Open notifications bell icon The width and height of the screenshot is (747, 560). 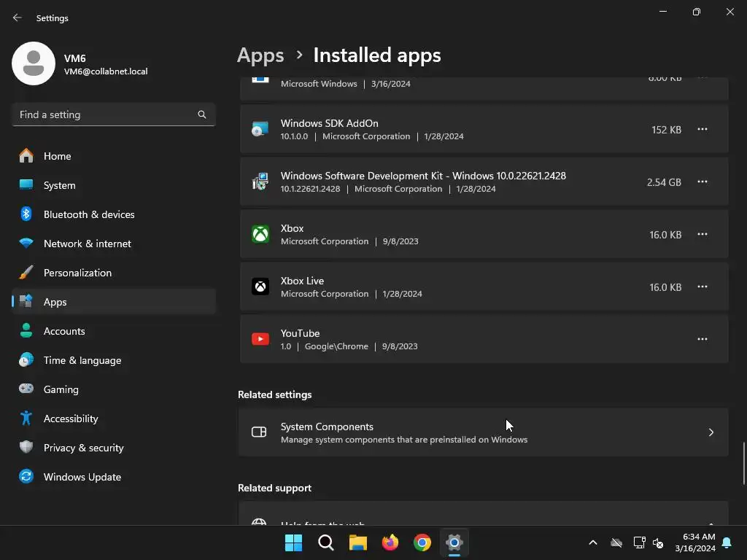[x=727, y=542]
